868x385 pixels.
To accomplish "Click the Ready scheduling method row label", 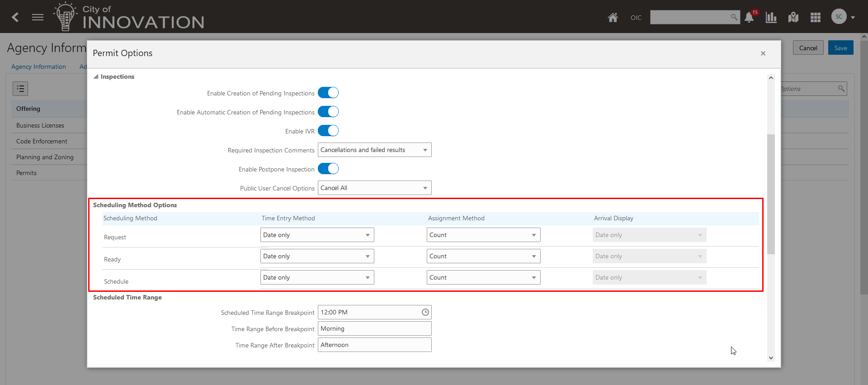I will [x=112, y=259].
